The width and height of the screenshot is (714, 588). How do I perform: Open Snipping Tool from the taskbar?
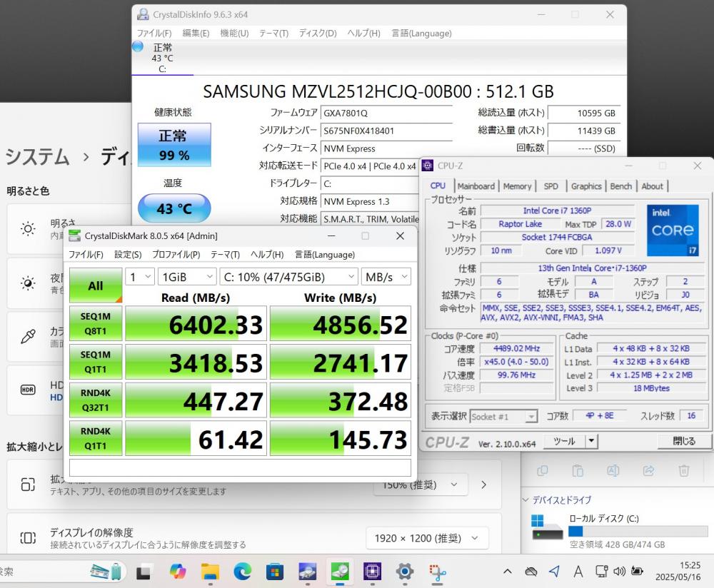click(437, 572)
